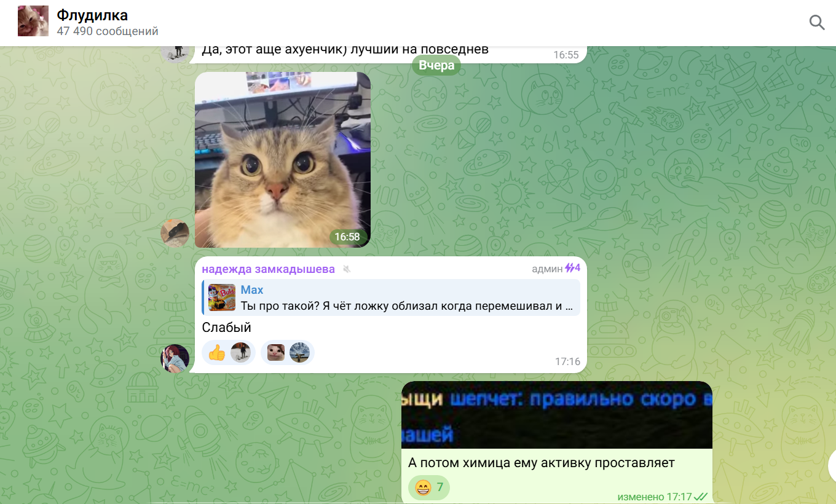Open the cat video message
Screen dimensions: 836x504
283,160
